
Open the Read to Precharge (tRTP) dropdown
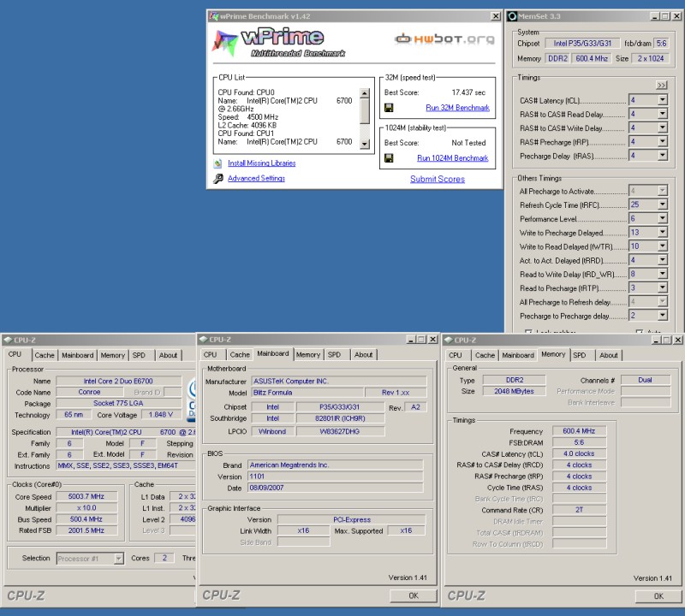click(x=662, y=287)
